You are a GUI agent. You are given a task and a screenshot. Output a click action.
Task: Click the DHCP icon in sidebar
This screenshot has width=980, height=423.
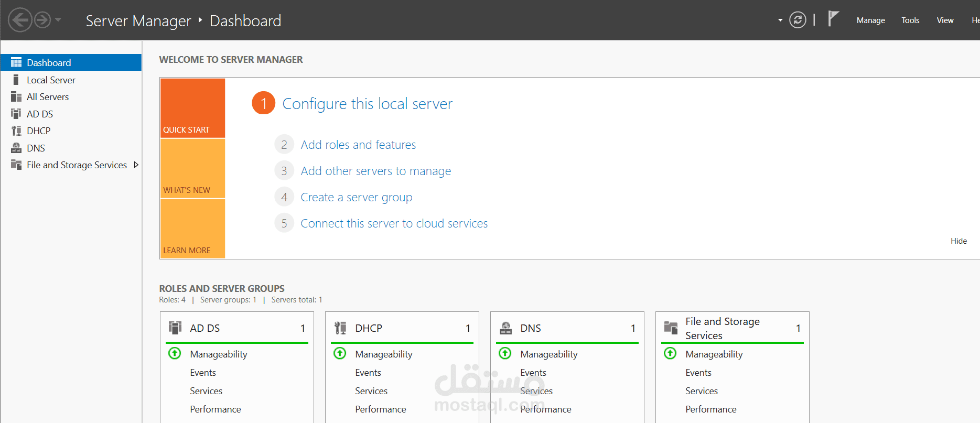(x=16, y=131)
